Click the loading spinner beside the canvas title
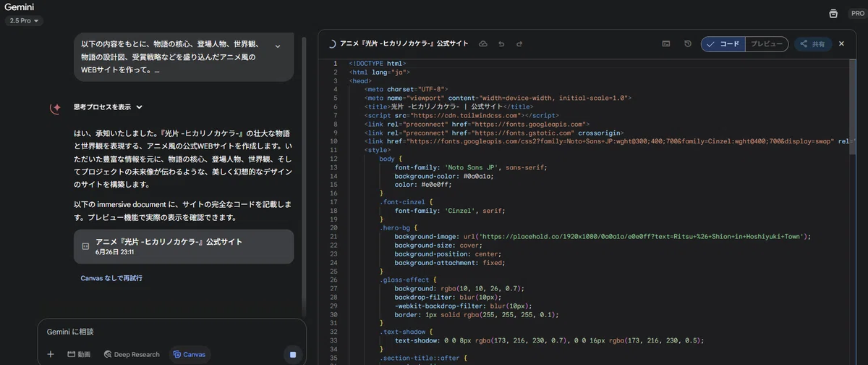This screenshot has width=868, height=365. click(331, 44)
